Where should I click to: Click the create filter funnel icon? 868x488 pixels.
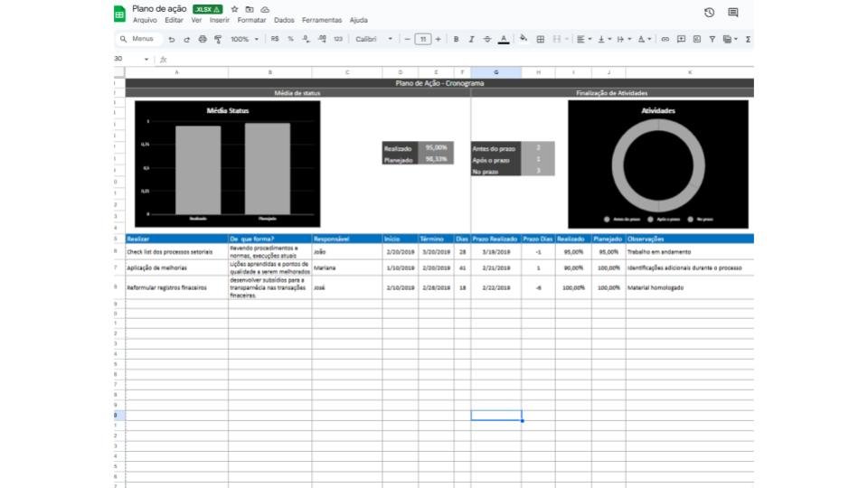click(x=712, y=40)
